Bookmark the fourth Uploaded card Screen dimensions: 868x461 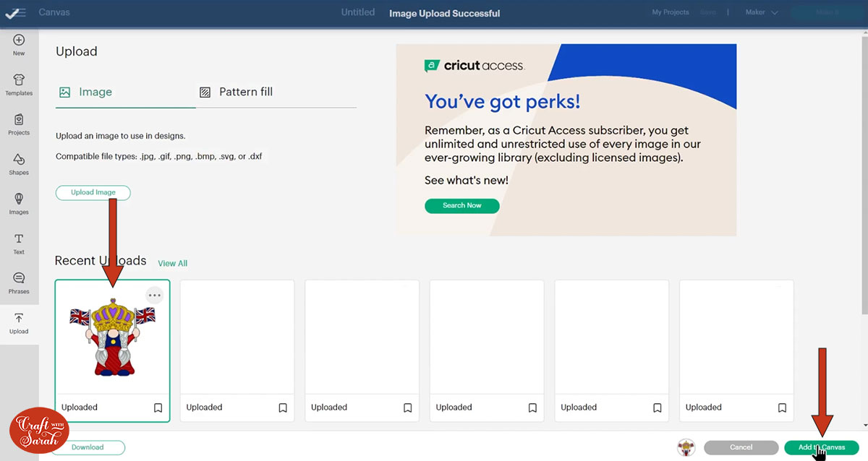click(x=532, y=408)
